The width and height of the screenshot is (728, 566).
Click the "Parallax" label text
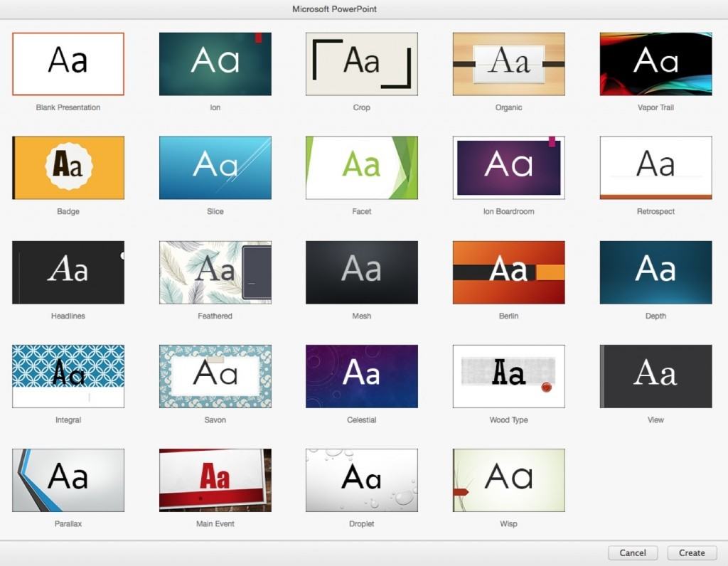coord(68,524)
